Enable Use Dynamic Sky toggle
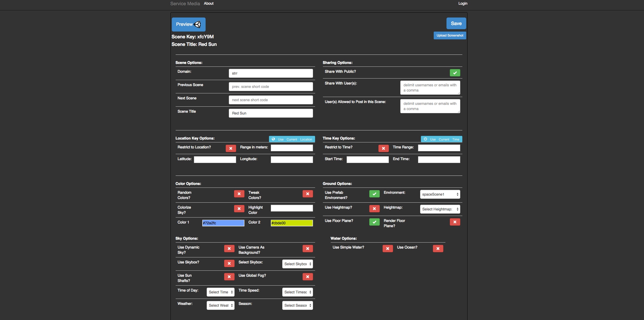 pos(229,249)
